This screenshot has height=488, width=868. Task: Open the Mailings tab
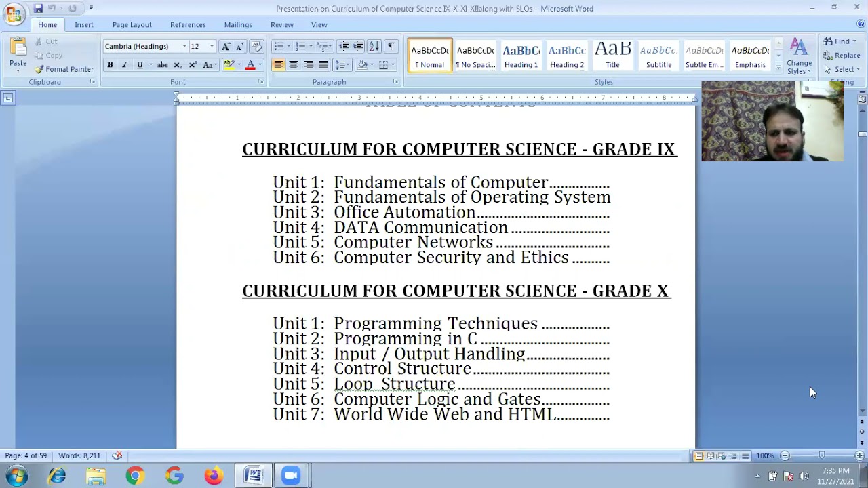[238, 24]
